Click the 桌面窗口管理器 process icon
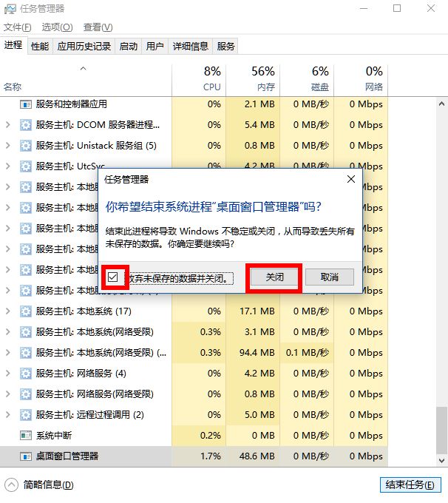448x503 pixels. pos(26,456)
